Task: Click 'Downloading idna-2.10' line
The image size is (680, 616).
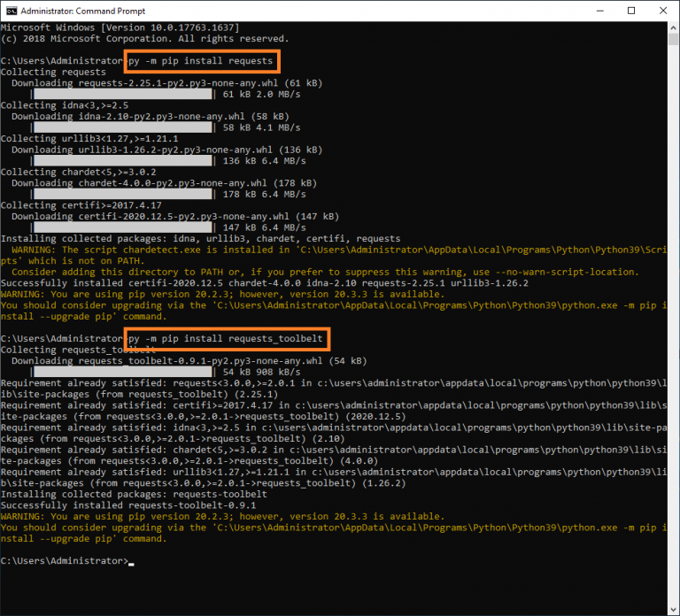Action: [x=151, y=116]
